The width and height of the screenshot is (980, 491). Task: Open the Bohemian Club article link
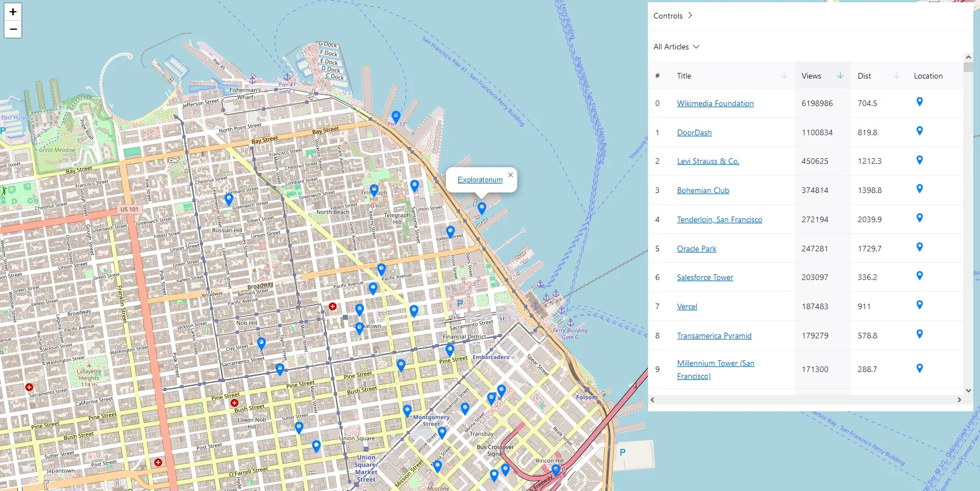(703, 190)
